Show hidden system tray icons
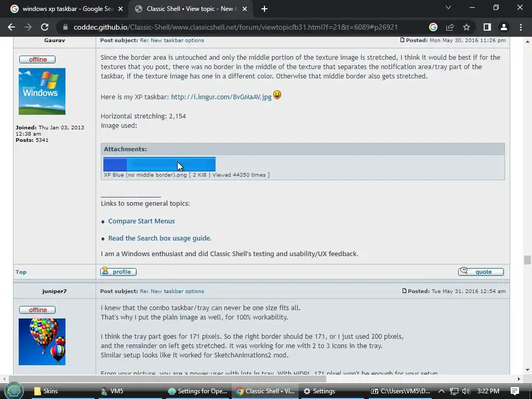 pos(442,391)
